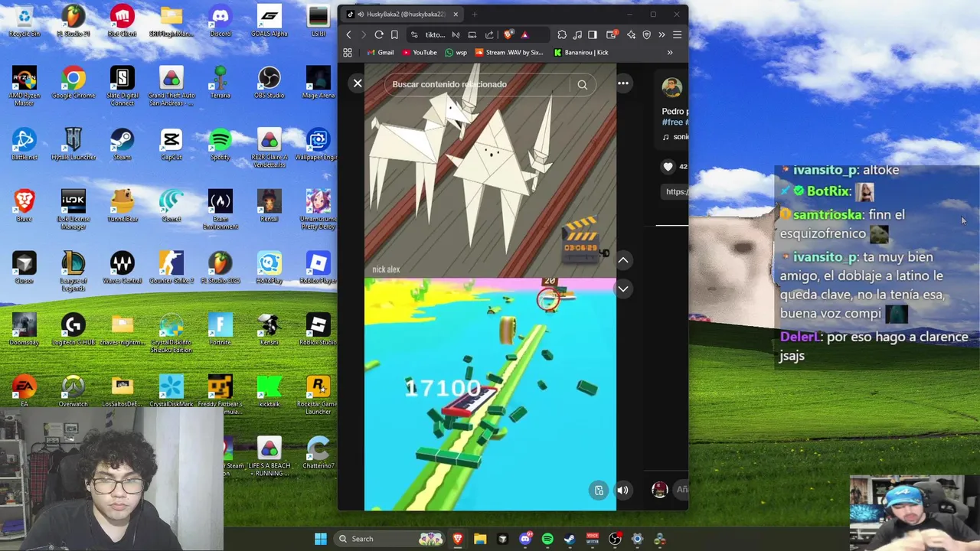This screenshot has width=980, height=551.
Task: Toggle the browser sidebar panel
Action: coord(593,34)
